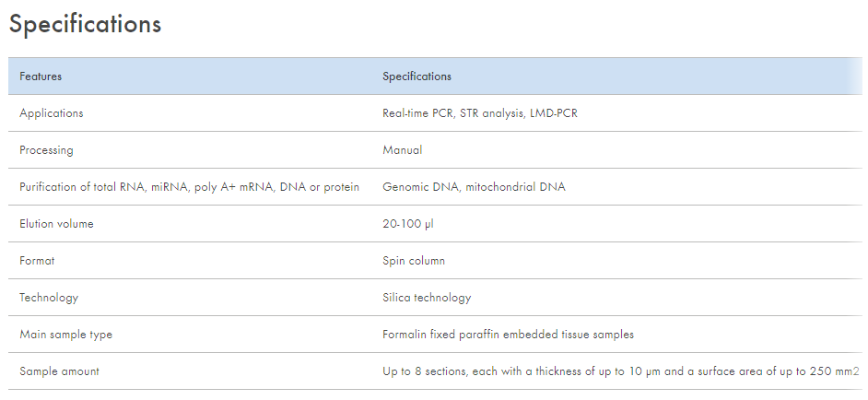Select the Specifications column header
This screenshot has height=400, width=868.
[x=416, y=76]
